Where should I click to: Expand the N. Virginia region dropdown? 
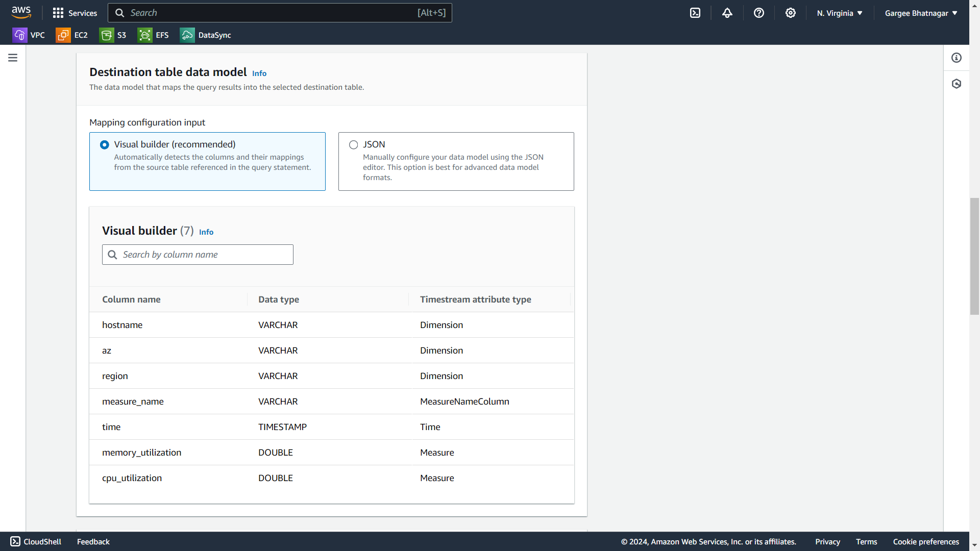(840, 13)
